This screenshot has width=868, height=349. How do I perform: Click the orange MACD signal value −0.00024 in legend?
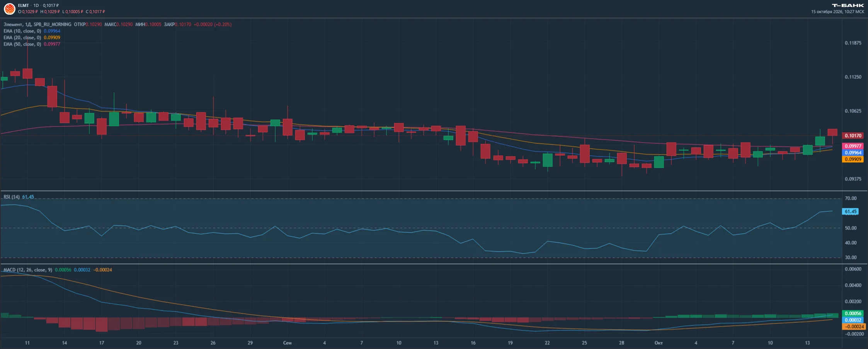coord(102,270)
